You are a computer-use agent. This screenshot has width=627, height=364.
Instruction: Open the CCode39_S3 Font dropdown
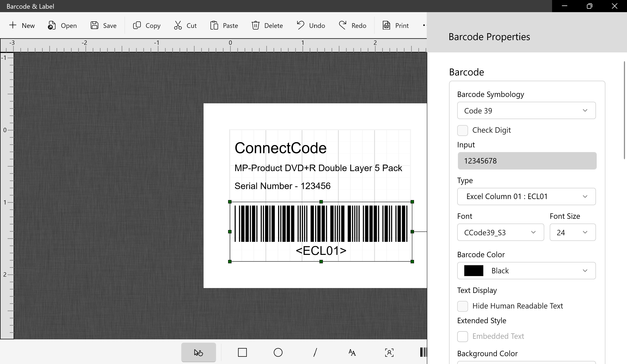pyautogui.click(x=500, y=232)
